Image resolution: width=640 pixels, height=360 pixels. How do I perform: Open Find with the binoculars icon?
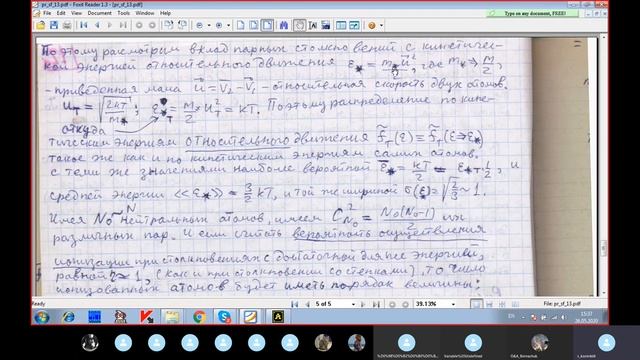point(284,25)
